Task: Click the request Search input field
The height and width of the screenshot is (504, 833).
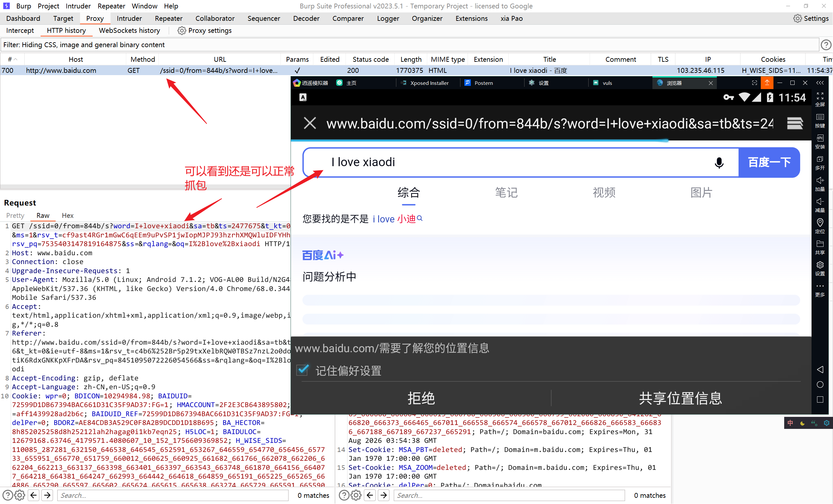Action: (173, 495)
